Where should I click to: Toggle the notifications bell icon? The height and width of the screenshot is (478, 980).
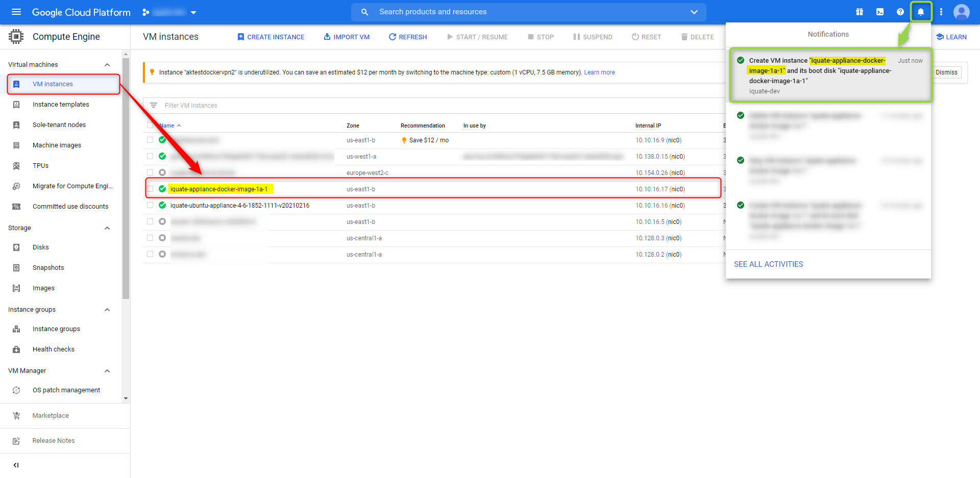tap(921, 12)
